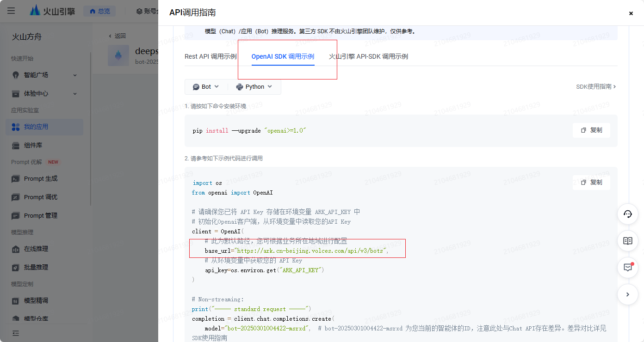The width and height of the screenshot is (644, 342).
Task: Open 在线推理 in the sidebar
Action: 44,249
